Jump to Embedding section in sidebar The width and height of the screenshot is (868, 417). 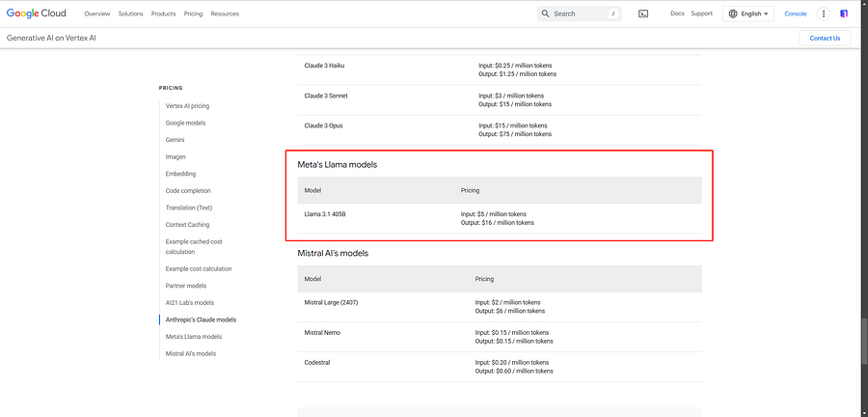point(180,174)
